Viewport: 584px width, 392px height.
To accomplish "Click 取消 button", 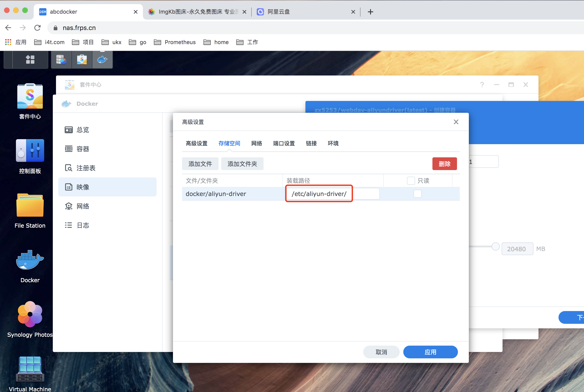I will [381, 352].
